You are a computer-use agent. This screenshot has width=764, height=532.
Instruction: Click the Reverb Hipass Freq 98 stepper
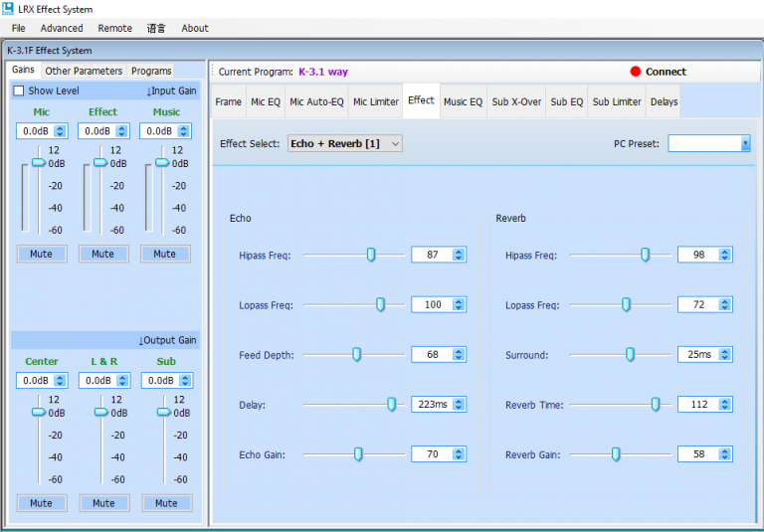[724, 255]
